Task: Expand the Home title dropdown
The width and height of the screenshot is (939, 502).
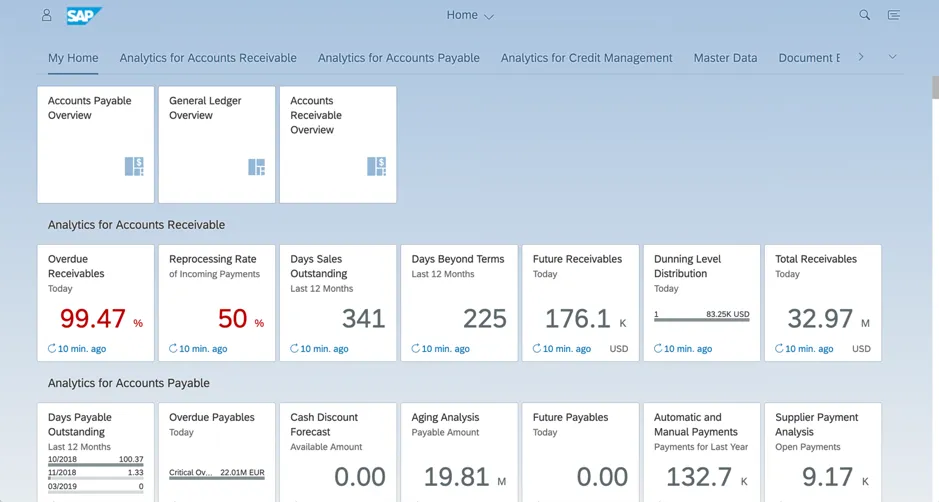Action: [x=470, y=15]
